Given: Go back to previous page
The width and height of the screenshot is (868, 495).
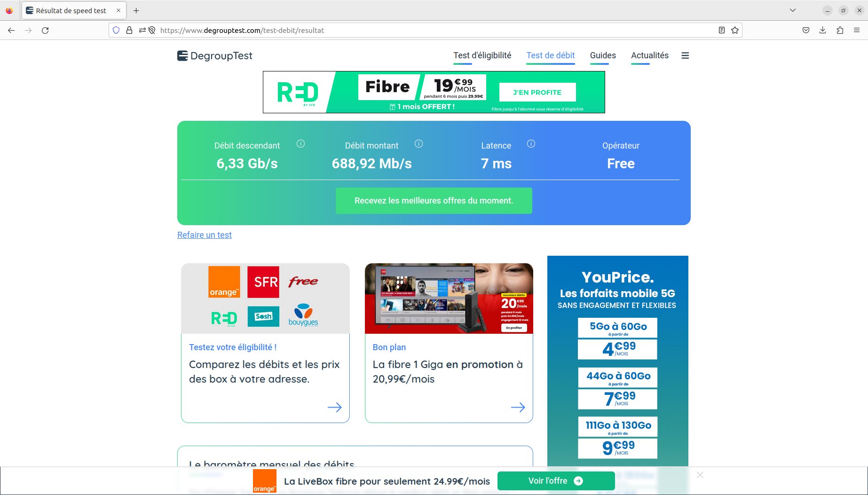Looking at the screenshot, I should tap(11, 30).
